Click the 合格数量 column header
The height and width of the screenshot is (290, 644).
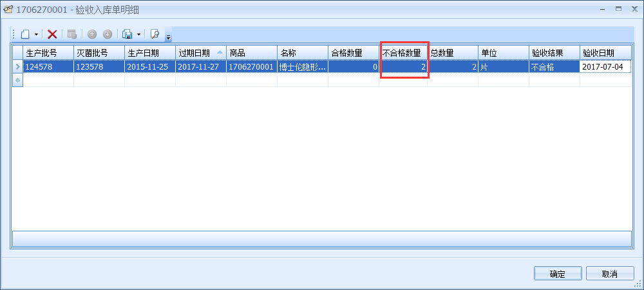[354, 53]
